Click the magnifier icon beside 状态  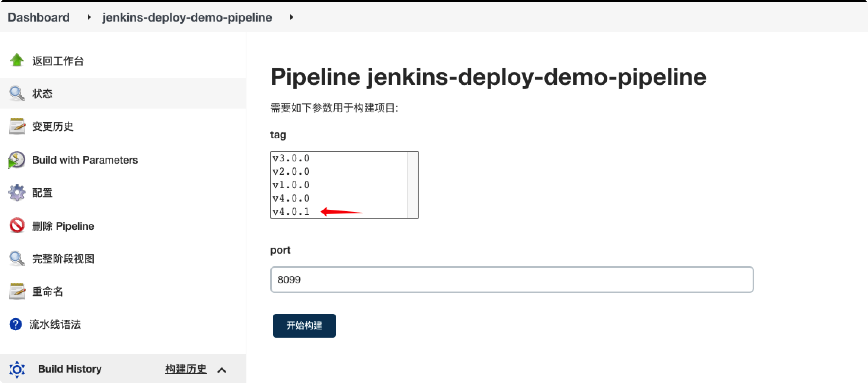[x=17, y=93]
